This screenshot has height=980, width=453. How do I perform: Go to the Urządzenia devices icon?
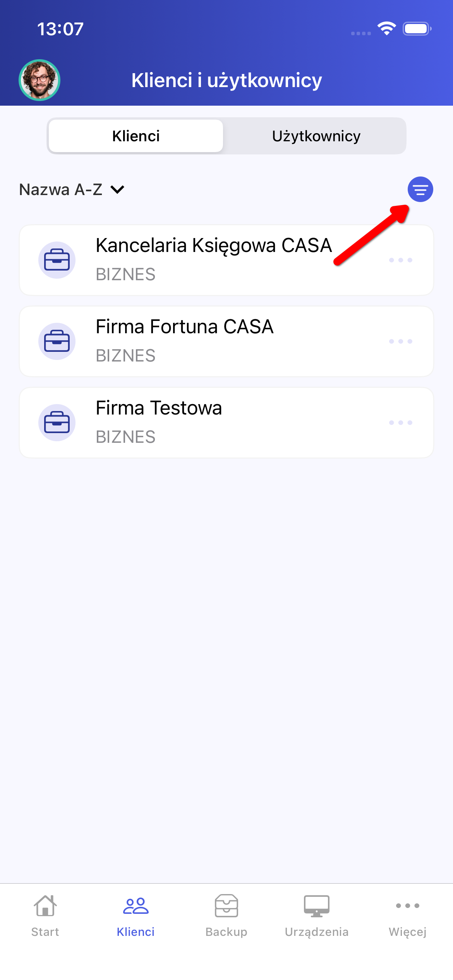click(x=317, y=906)
